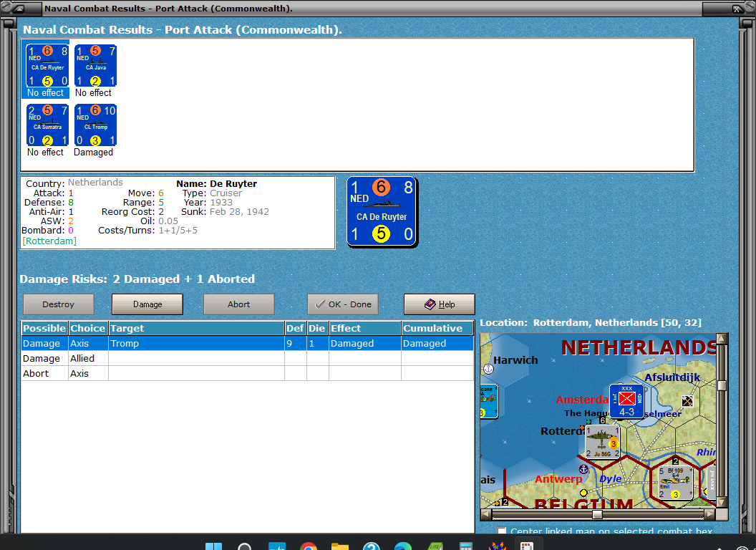Click the Hurricane aircraft unit at map edge
Image resolution: width=756 pixels, height=550 pixels.
coord(489,402)
